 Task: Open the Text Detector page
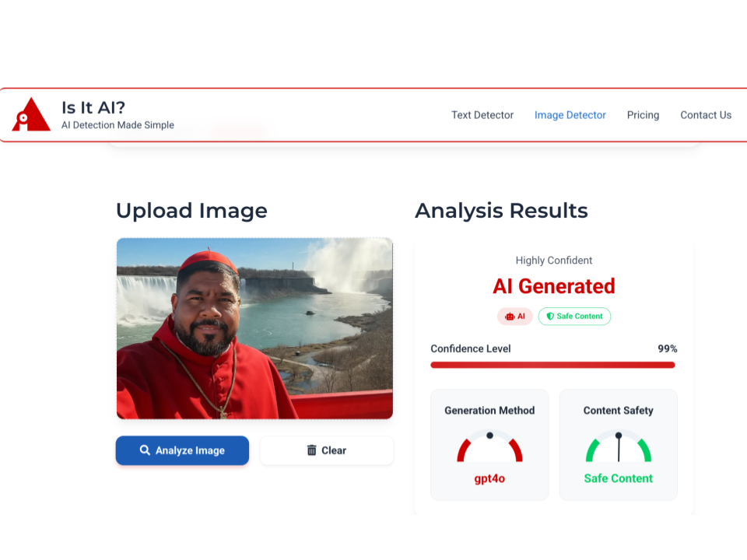482,115
